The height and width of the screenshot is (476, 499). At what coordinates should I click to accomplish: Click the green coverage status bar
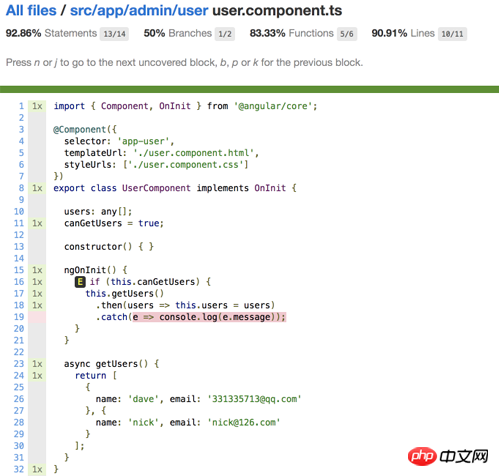pyautogui.click(x=249, y=89)
